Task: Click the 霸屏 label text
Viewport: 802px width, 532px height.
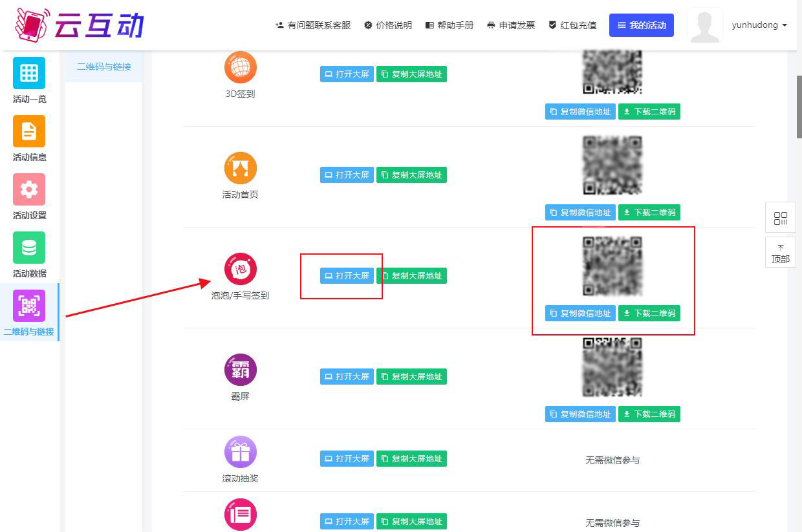Action: (x=241, y=396)
